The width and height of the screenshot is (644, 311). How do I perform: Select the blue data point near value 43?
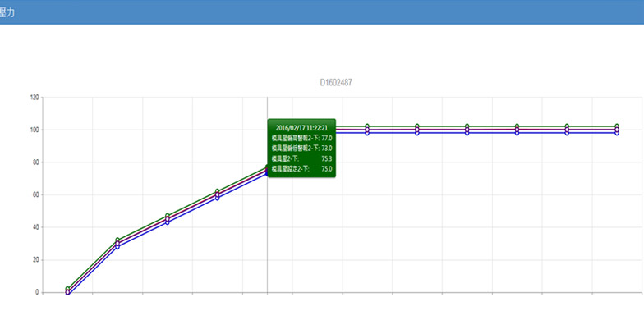click(x=168, y=222)
